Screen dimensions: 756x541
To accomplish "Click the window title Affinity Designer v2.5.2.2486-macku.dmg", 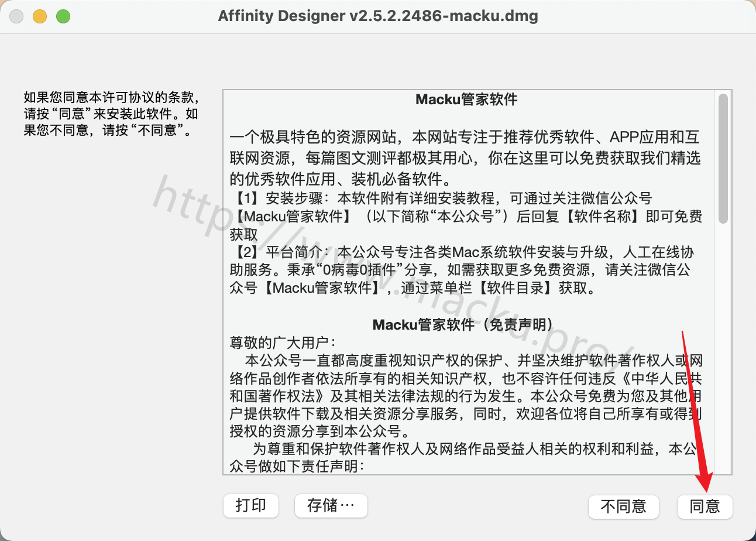I will coord(378,16).
